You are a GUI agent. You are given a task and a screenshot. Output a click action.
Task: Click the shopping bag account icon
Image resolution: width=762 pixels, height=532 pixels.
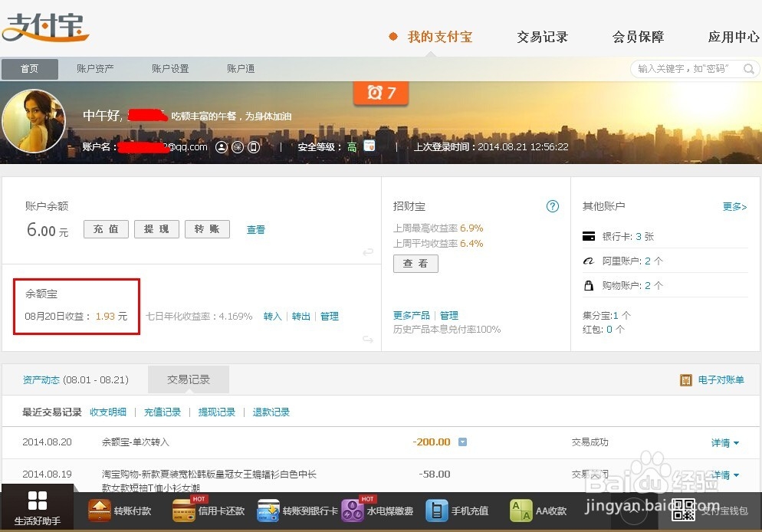pyautogui.click(x=589, y=285)
